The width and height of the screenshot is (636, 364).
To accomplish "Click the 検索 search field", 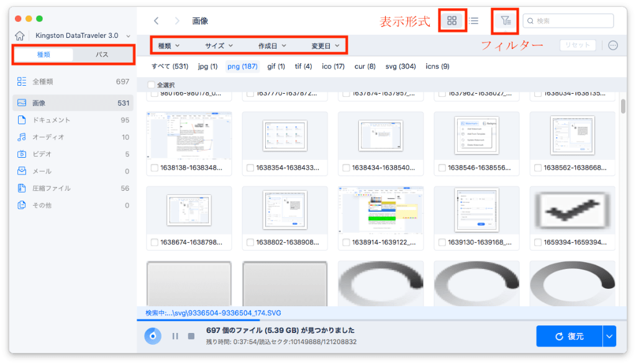I will click(x=568, y=20).
